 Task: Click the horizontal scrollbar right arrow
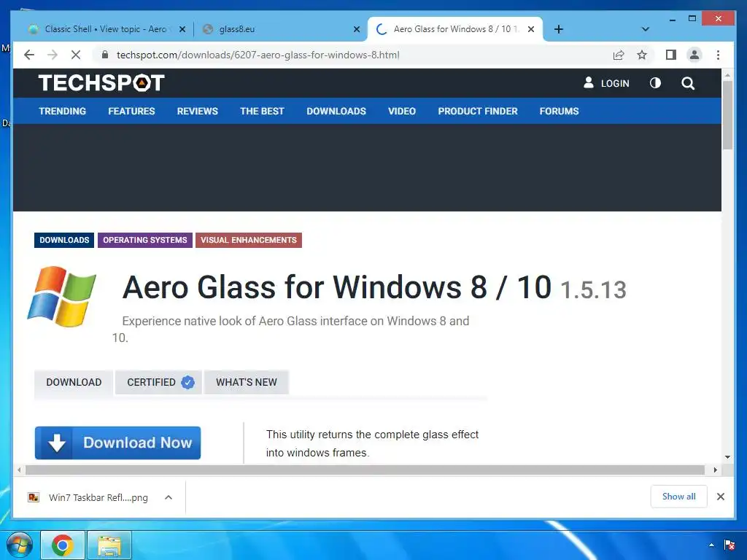pos(716,470)
